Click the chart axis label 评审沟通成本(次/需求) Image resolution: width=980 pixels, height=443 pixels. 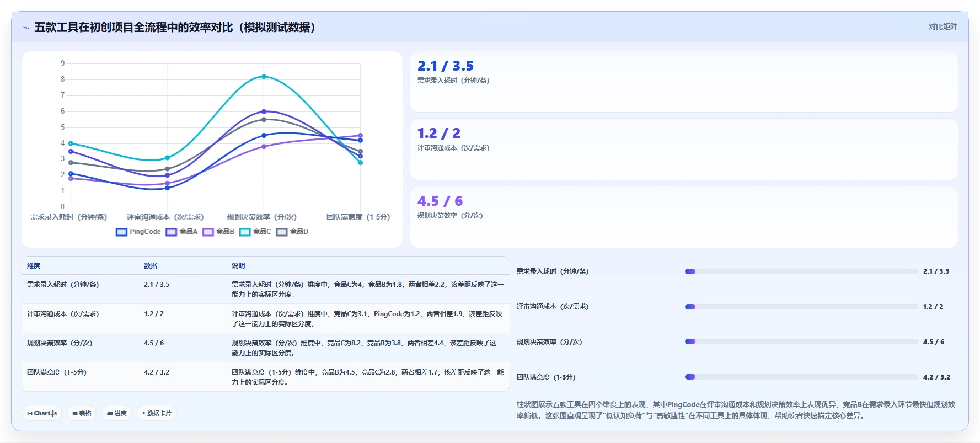pyautogui.click(x=165, y=217)
